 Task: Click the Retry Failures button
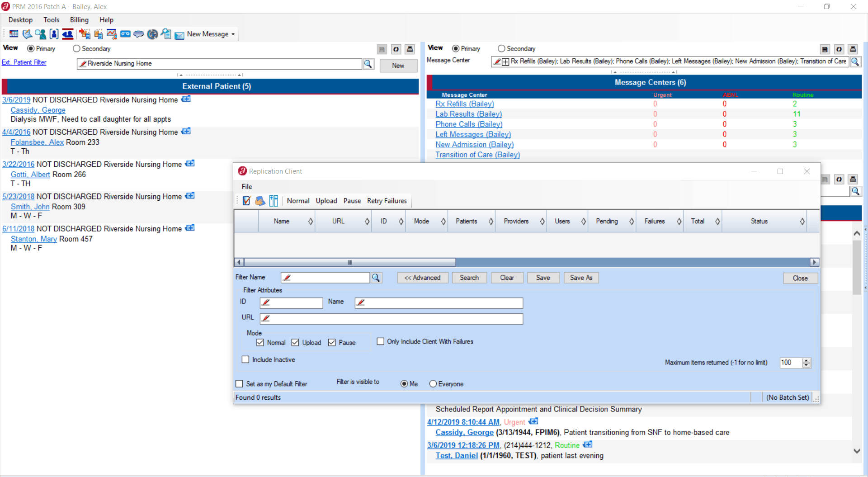click(387, 201)
